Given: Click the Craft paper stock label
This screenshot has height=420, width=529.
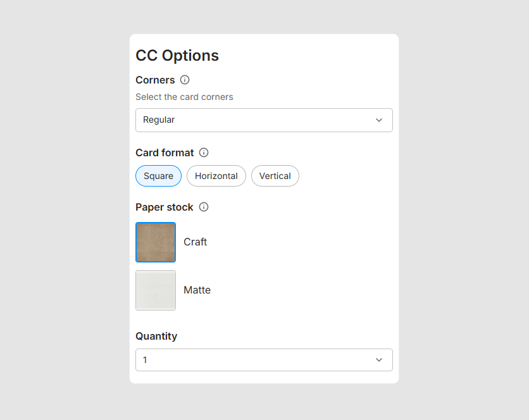Looking at the screenshot, I should pos(196,242).
